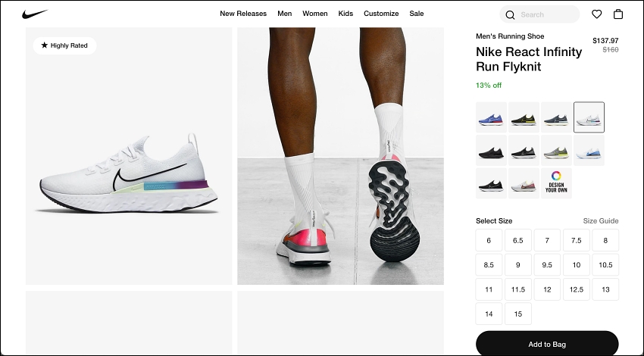The height and width of the screenshot is (356, 644).
Task: Click the Nike React Infinity Run Flyknit title
Action: [x=529, y=59]
